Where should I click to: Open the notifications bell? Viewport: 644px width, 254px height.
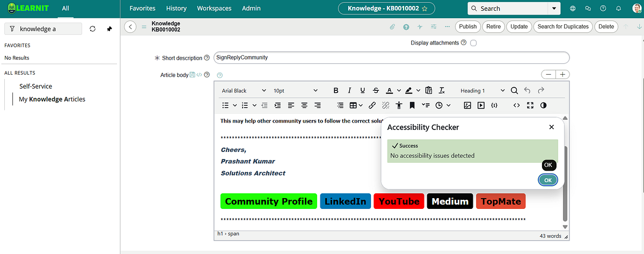[618, 9]
